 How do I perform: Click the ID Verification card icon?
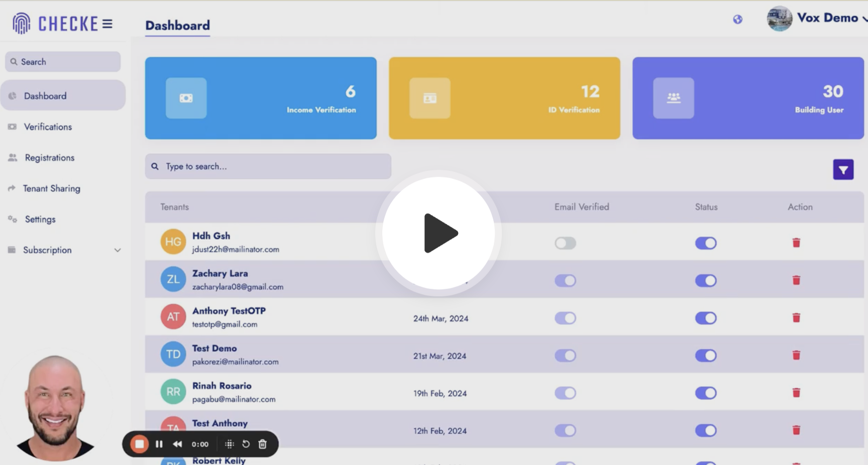click(430, 98)
